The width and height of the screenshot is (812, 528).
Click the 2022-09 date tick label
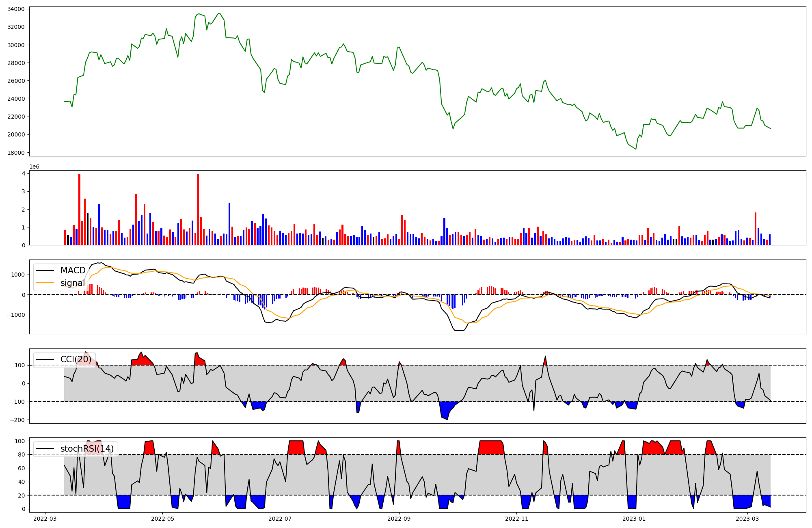[x=399, y=519]
